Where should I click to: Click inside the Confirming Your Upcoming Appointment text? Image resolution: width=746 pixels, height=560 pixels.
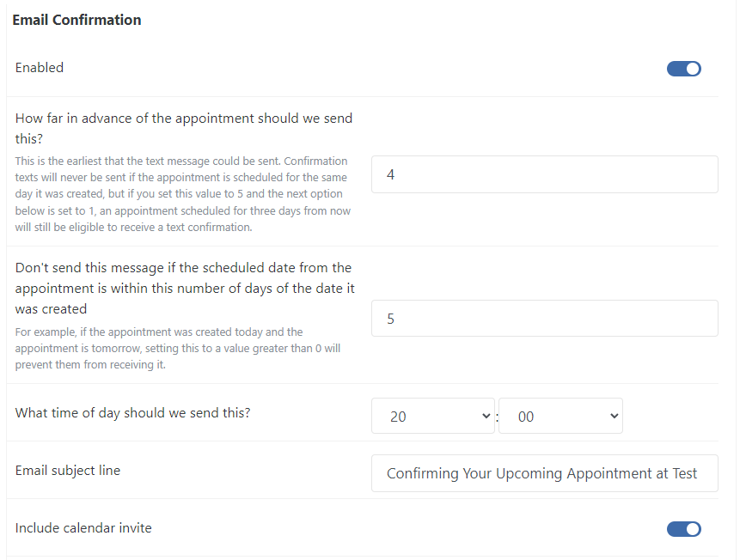click(544, 473)
